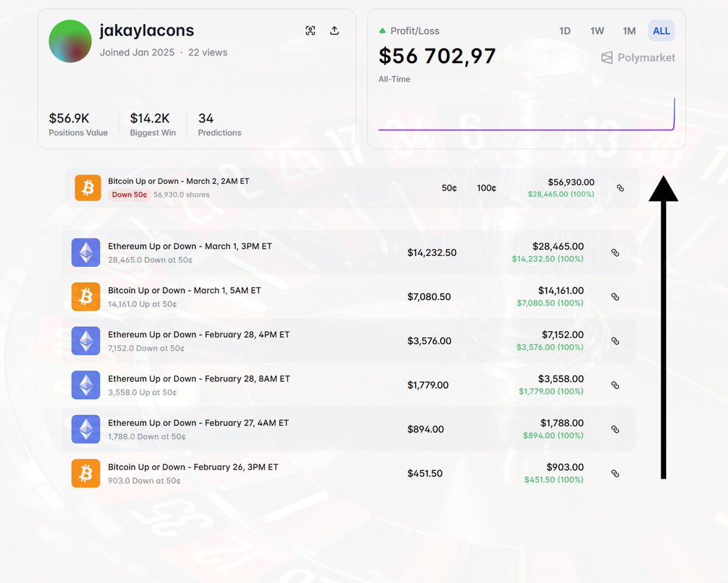This screenshot has height=583, width=728.
Task: Open link icon for Ethereum March 1, 3PM row
Action: [615, 252]
